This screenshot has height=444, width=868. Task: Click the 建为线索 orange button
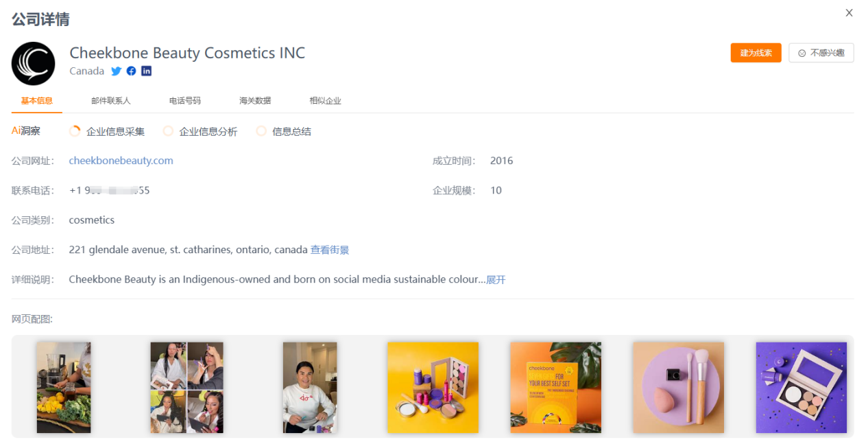(756, 53)
